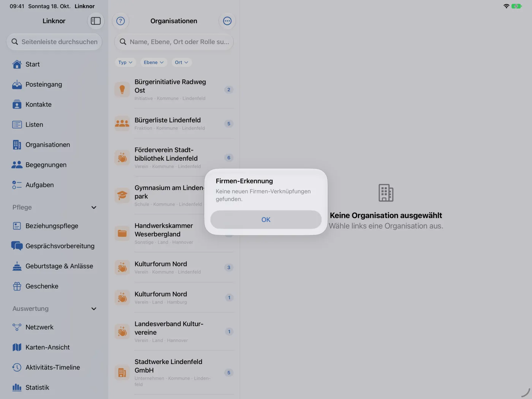Tap the battery indicator in status bar

pyautogui.click(x=516, y=6)
